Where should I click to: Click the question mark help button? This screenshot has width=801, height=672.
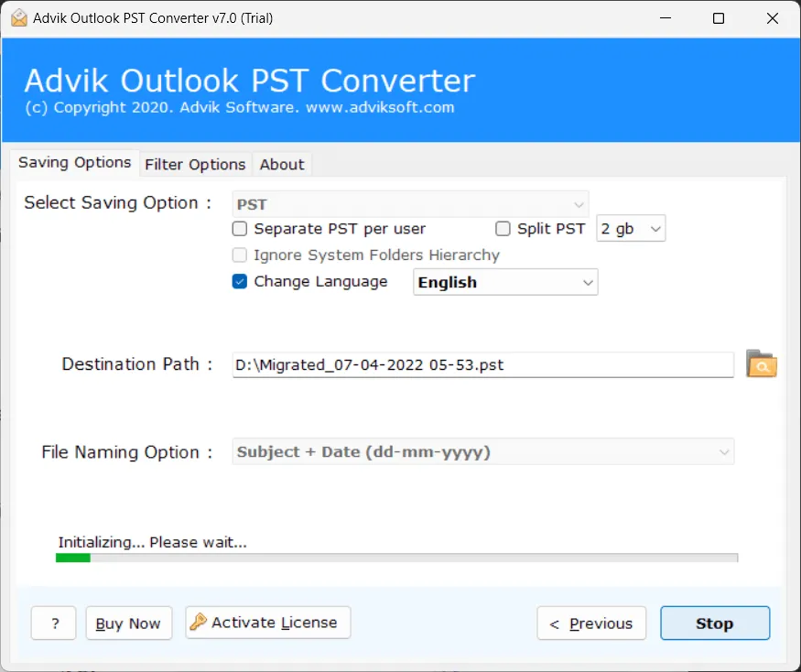(54, 623)
